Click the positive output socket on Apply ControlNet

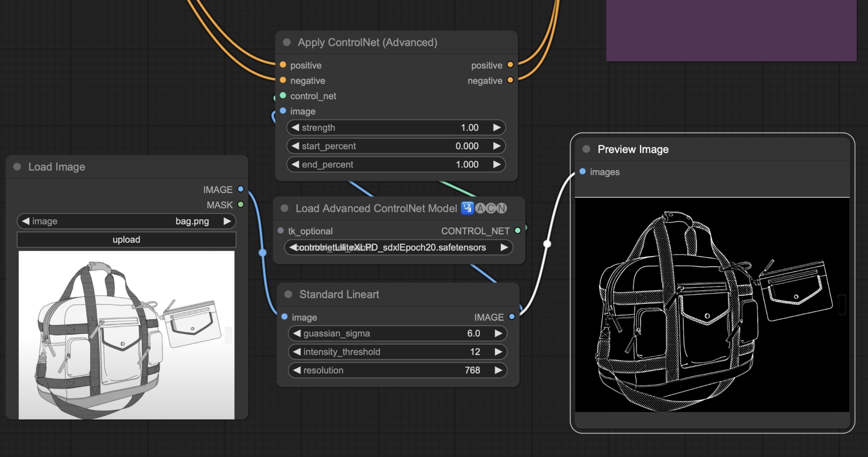[x=510, y=65]
